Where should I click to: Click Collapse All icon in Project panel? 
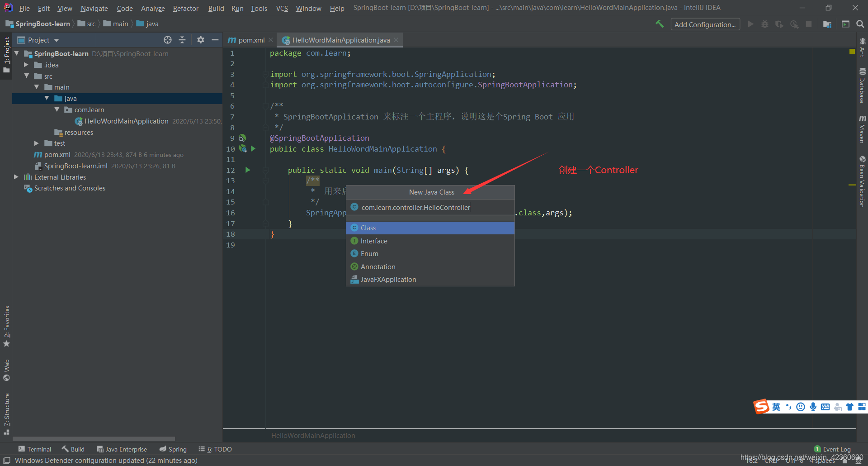182,40
